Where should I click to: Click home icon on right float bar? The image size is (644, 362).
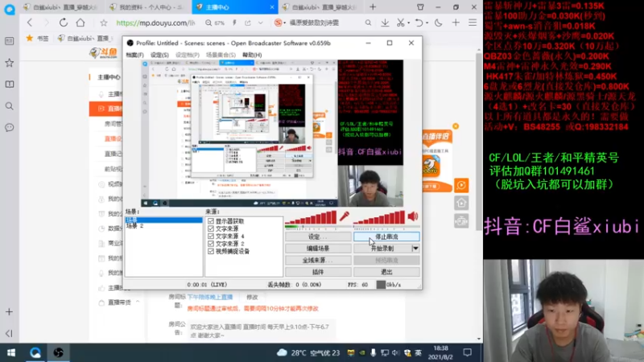(461, 204)
